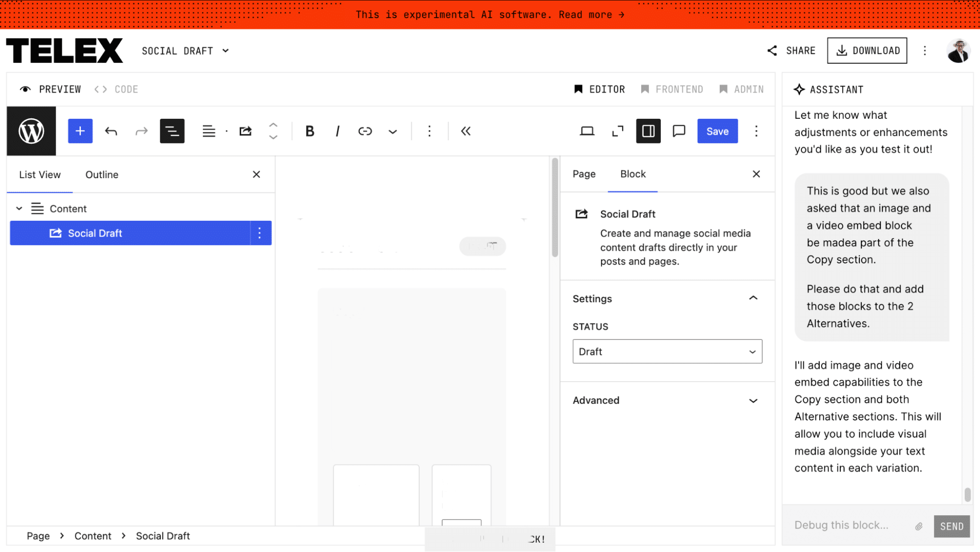Toggle italic formatting
Screen dimensions: 980x552
[x=337, y=131]
